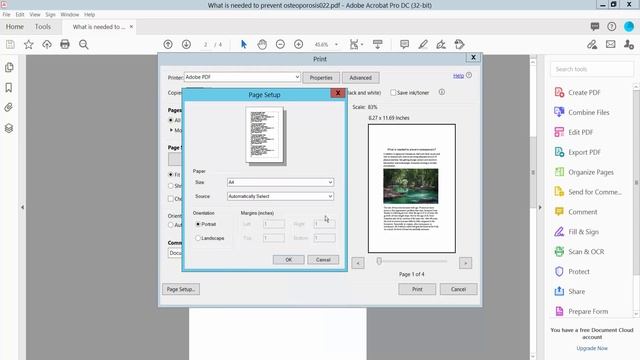Switch to the Tools tab
The image size is (640, 360).
tap(43, 27)
